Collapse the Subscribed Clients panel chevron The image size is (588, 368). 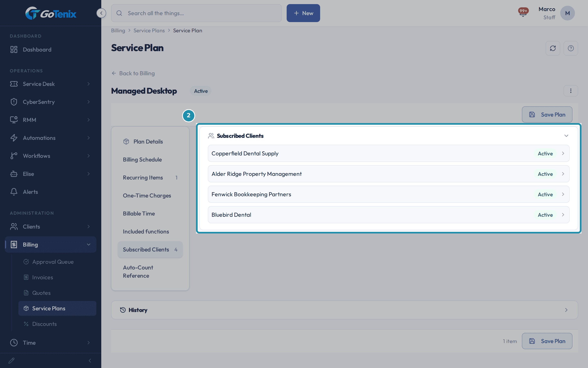click(566, 136)
